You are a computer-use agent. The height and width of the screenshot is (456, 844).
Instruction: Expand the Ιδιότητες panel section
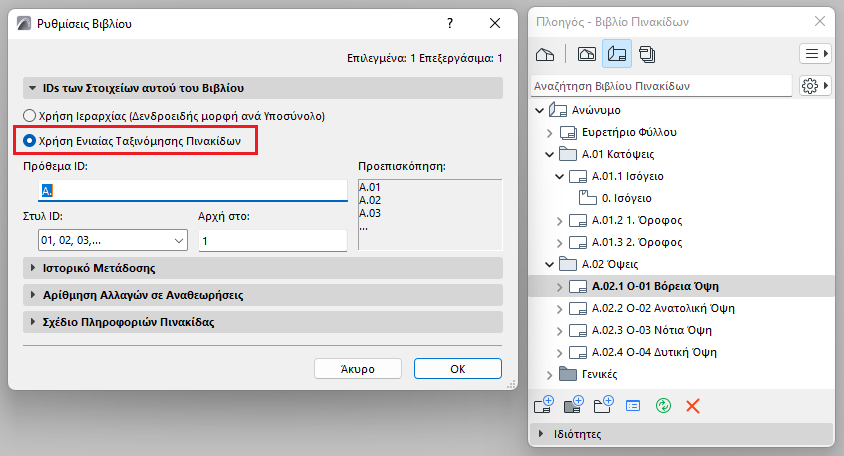(x=681, y=434)
